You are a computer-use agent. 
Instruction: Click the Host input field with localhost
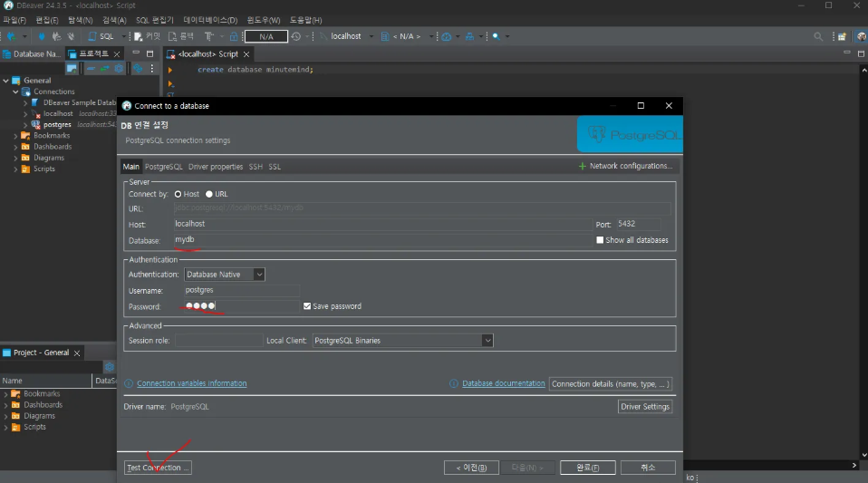(382, 224)
